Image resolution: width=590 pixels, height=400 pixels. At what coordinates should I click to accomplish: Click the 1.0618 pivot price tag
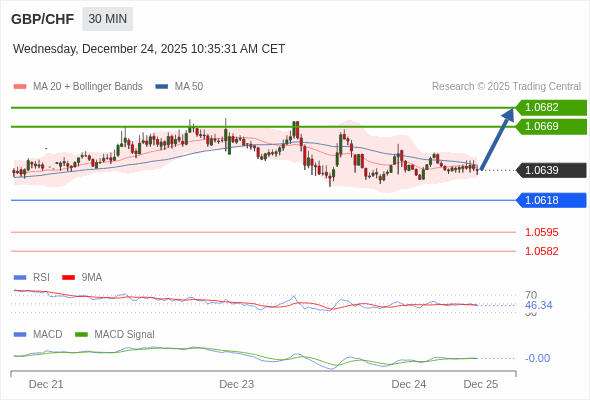tap(551, 200)
